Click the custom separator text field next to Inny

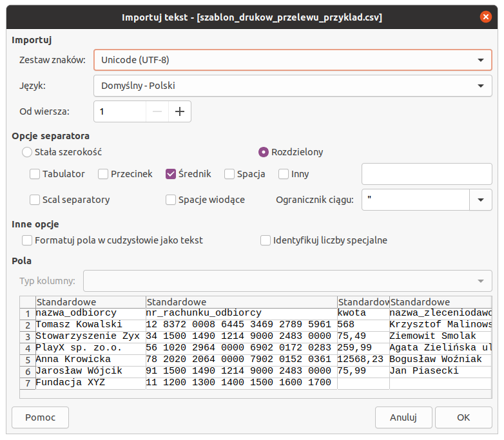point(427,174)
